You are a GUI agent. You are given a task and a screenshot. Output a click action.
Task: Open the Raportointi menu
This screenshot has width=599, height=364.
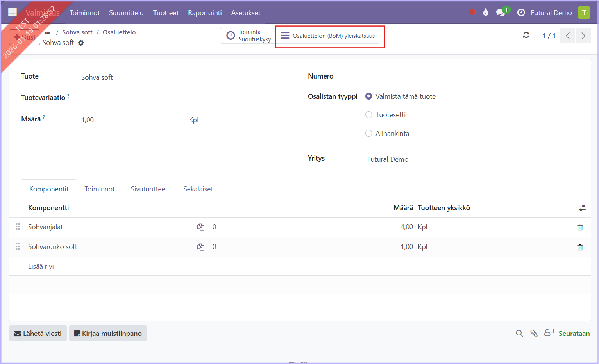(x=205, y=12)
